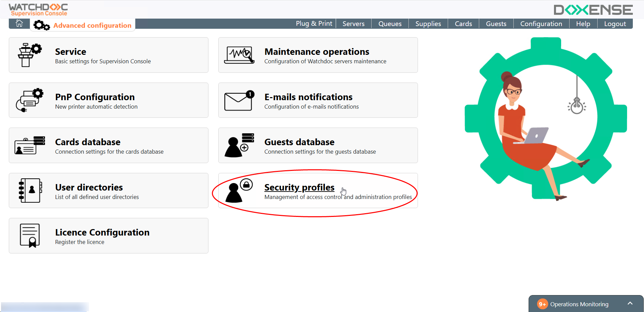
Task: Select the Supplies menu item
Action: [428, 24]
